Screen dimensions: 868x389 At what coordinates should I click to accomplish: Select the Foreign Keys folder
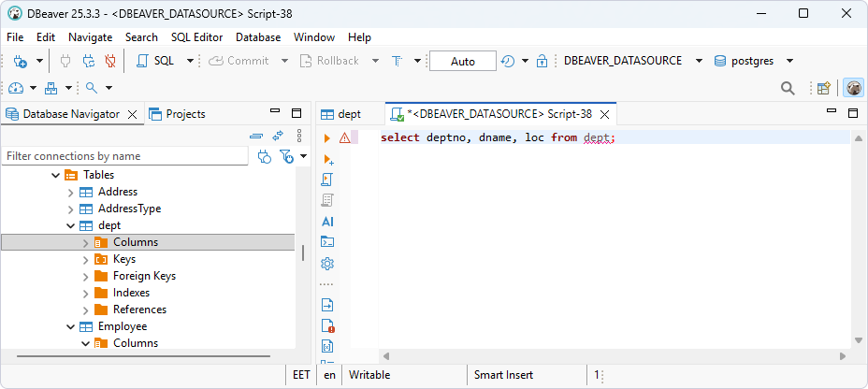click(144, 276)
